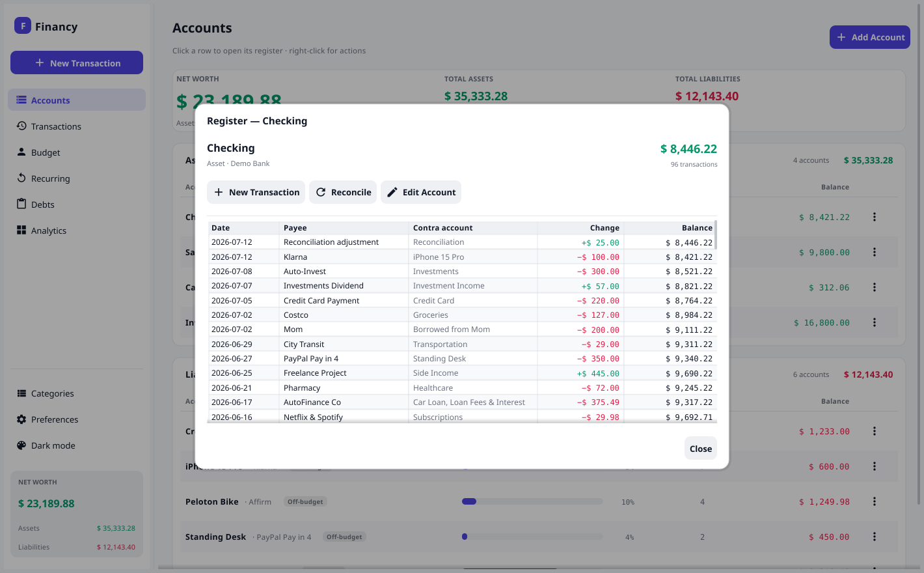Select the Credit Card Payment row
Image resolution: width=924 pixels, height=573 pixels.
[462, 301]
